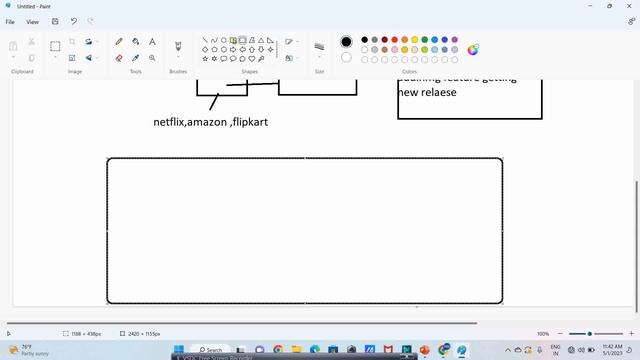Screen dimensions: 640x360
Task: Click the Windows Start button
Action: pyautogui.click(x=179, y=349)
